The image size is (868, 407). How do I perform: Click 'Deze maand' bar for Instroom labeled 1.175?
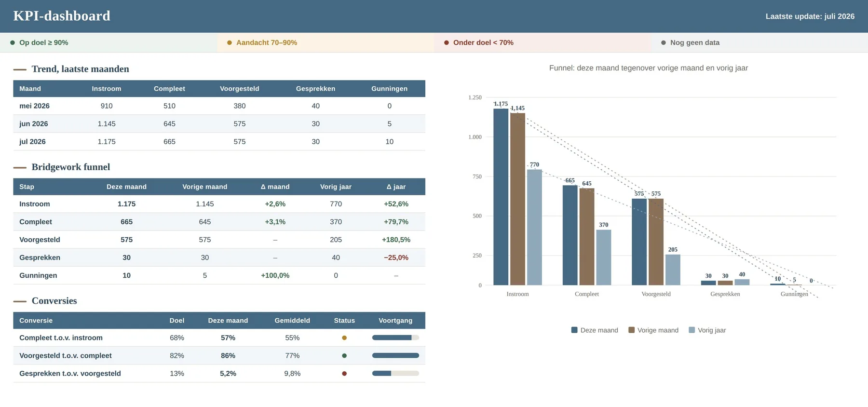[501, 197]
